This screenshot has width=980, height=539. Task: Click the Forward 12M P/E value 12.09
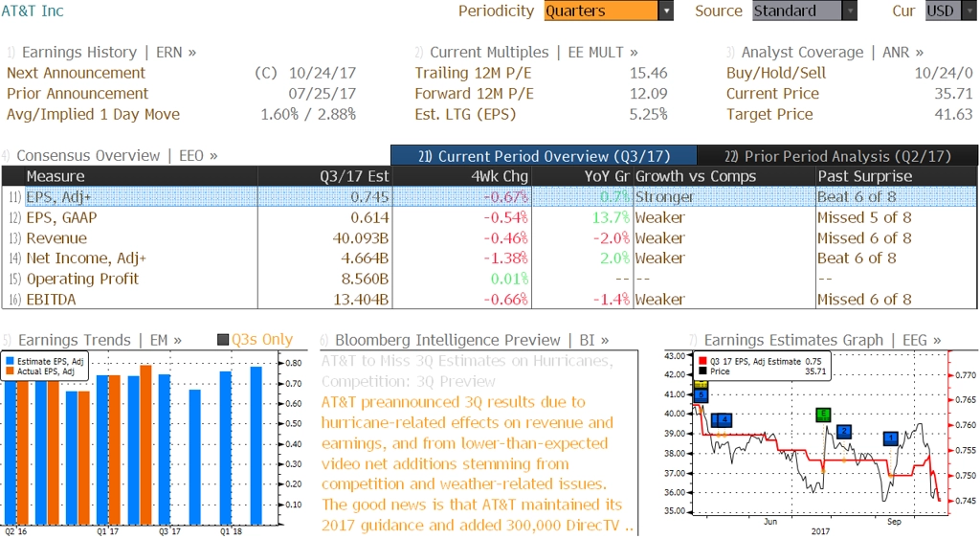648,94
